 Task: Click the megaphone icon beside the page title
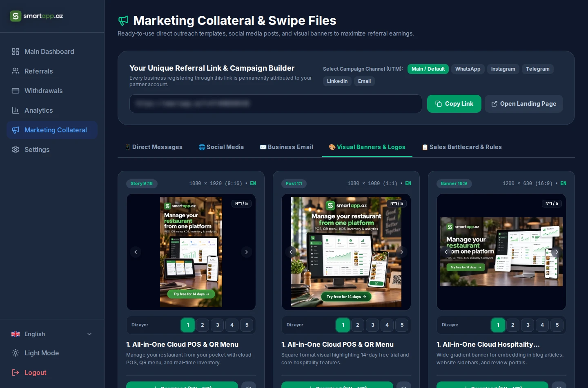click(x=123, y=20)
